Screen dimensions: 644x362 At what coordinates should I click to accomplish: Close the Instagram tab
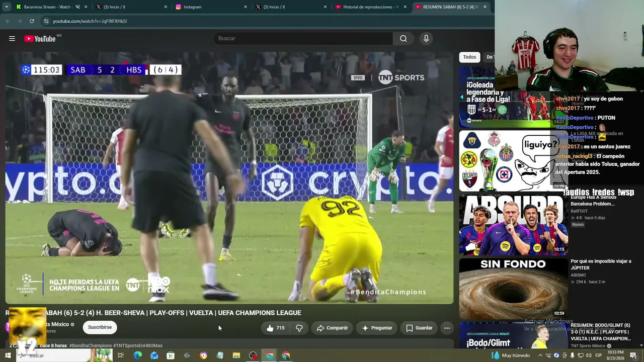tap(246, 7)
